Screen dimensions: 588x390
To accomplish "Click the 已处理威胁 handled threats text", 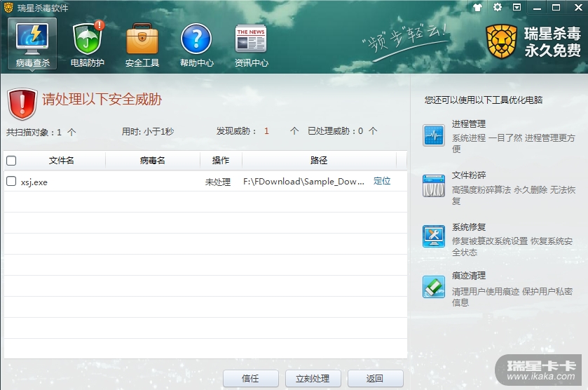I will (343, 131).
